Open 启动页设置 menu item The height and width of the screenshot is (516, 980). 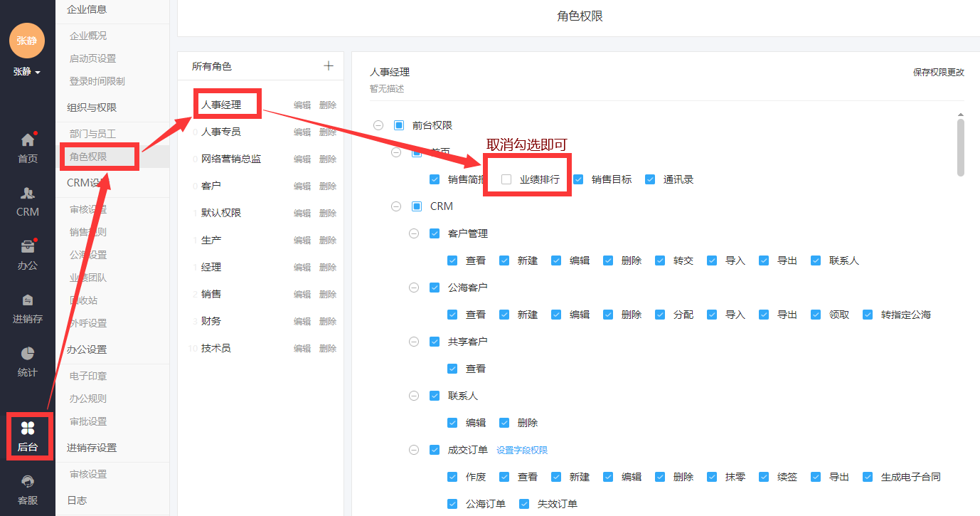(x=92, y=58)
